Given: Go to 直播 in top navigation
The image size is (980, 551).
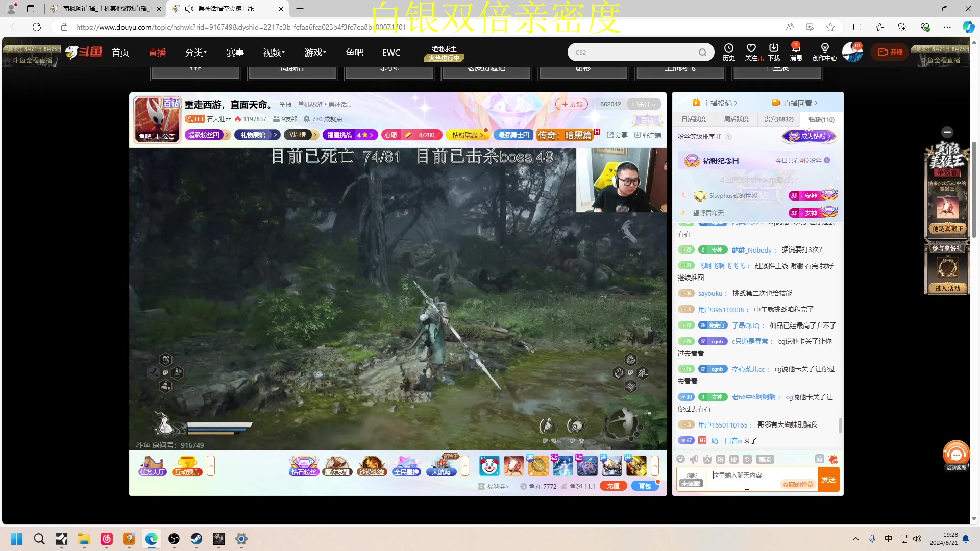Looking at the screenshot, I should tap(157, 53).
